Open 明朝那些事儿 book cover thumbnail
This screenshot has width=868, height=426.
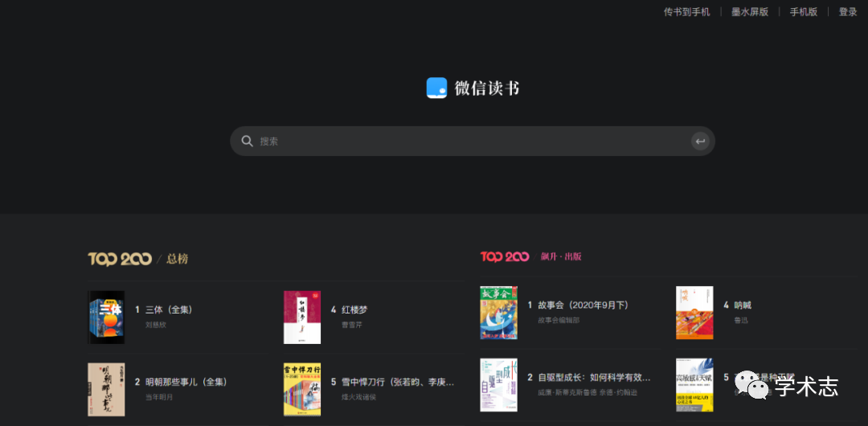pos(106,390)
